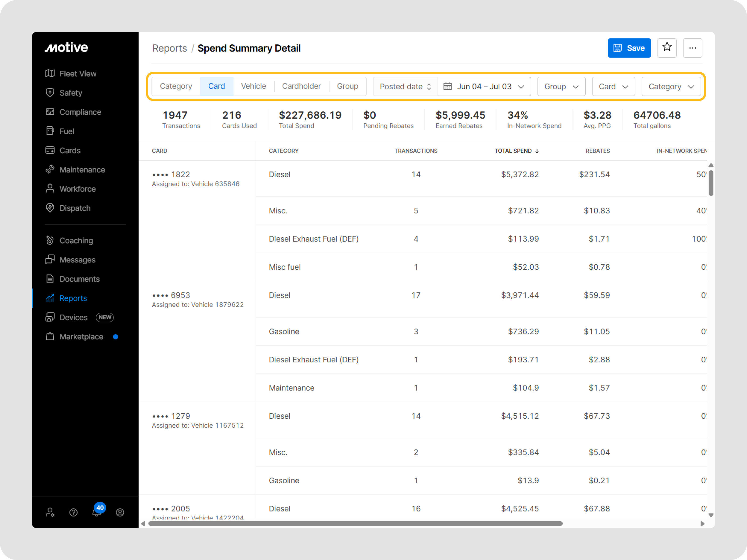This screenshot has height=560, width=747.
Task: Go back via the Reports breadcrumb
Action: [169, 48]
